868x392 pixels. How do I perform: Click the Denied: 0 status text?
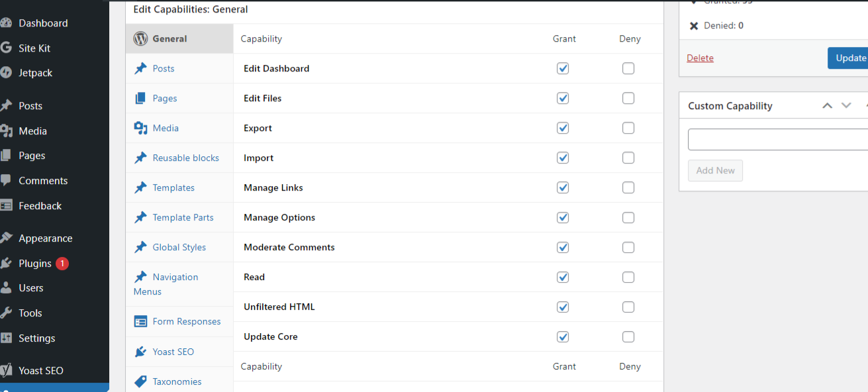[724, 25]
